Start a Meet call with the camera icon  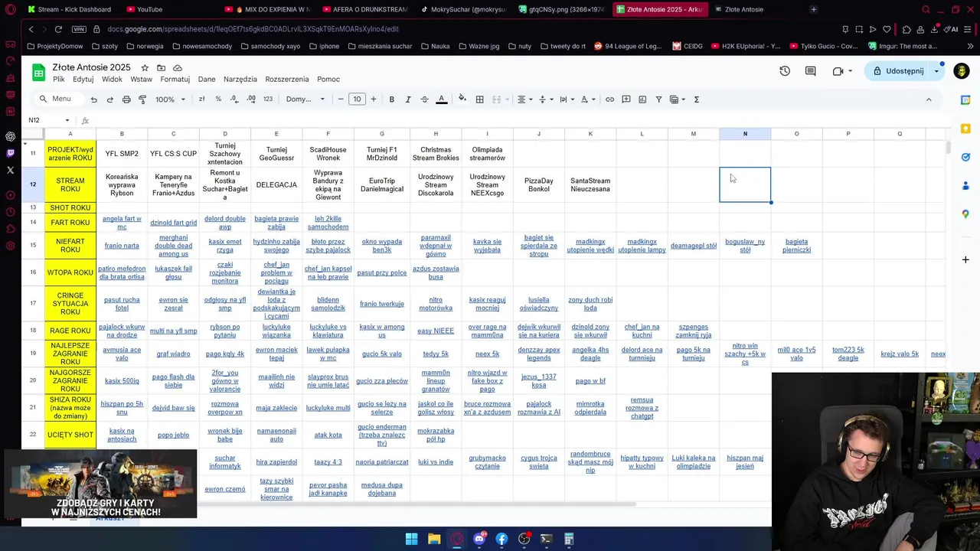click(838, 71)
